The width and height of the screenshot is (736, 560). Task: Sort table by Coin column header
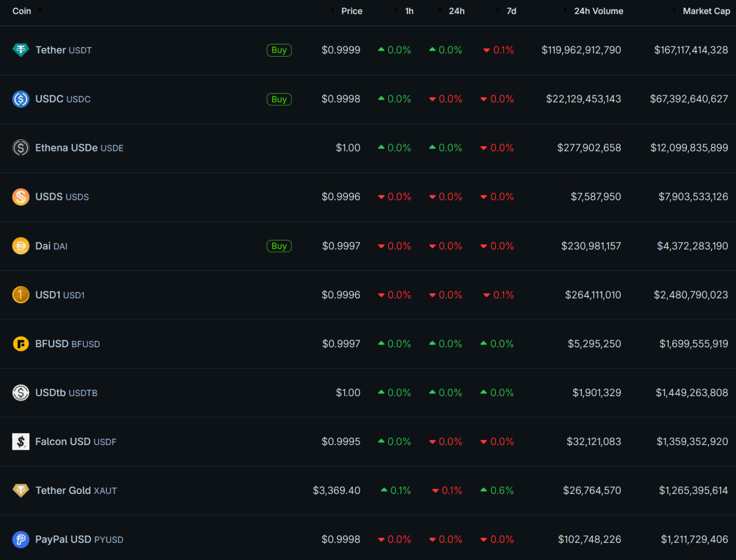pyautogui.click(x=22, y=11)
